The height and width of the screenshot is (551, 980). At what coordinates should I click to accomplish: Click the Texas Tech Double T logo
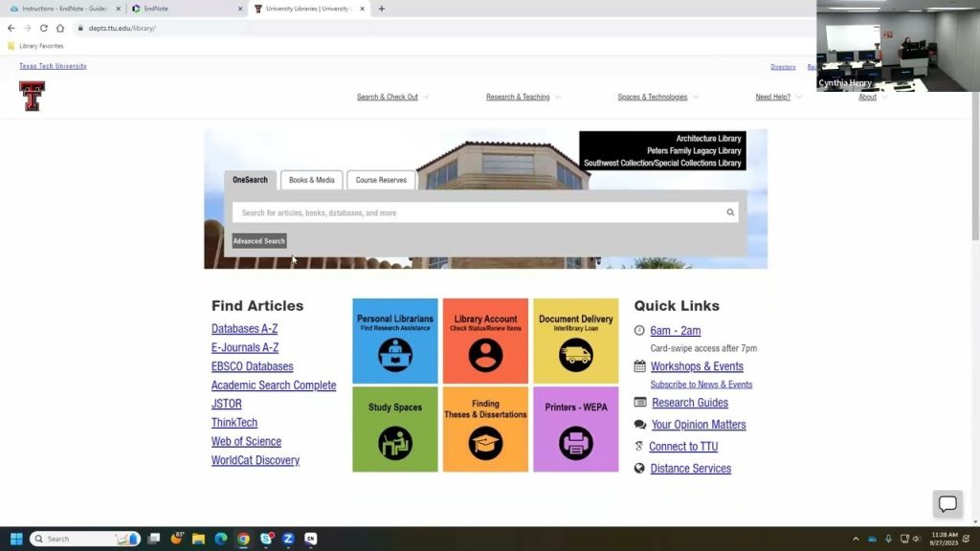32,97
